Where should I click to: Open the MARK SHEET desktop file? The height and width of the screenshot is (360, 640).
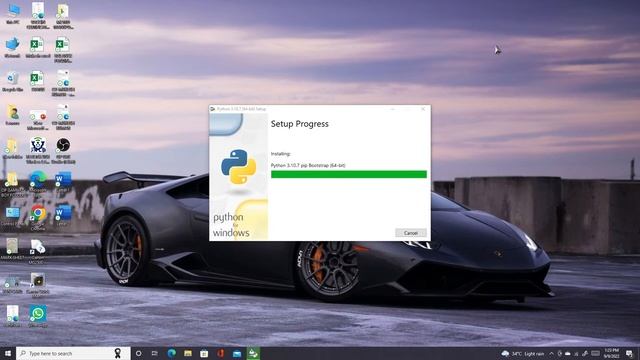pos(13,249)
